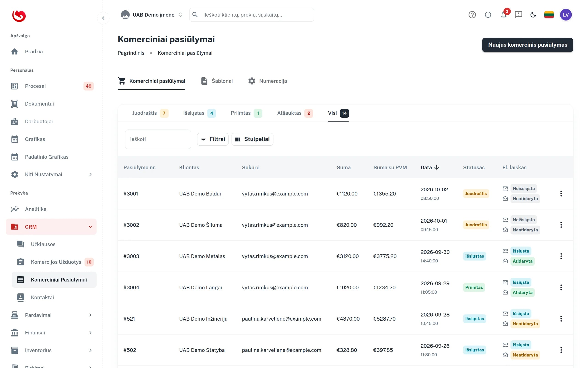Open the Filtrai button
This screenshot has width=588, height=368.
click(213, 139)
